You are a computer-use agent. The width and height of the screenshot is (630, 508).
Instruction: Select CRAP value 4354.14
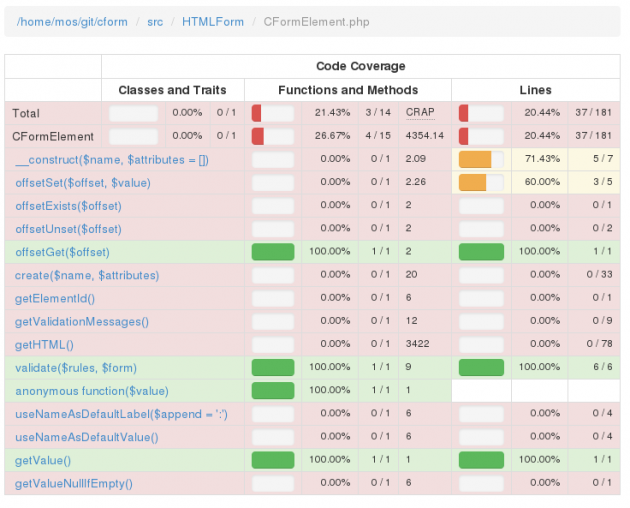point(425,136)
